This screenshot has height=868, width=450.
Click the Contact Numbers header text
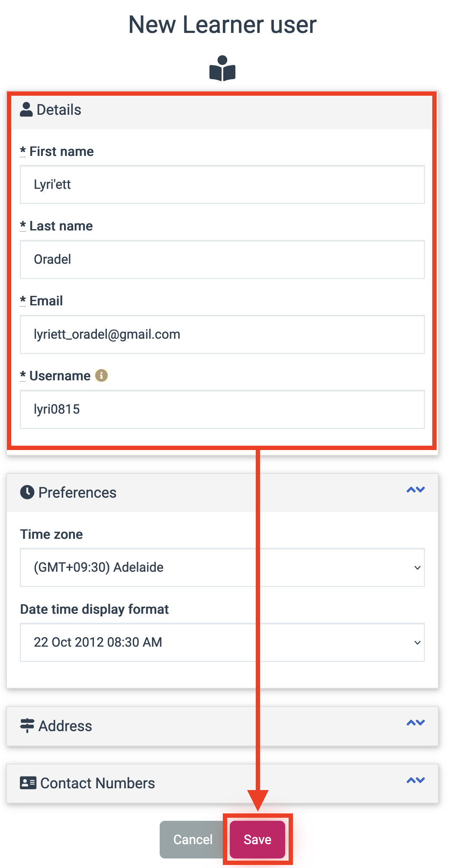[98, 783]
